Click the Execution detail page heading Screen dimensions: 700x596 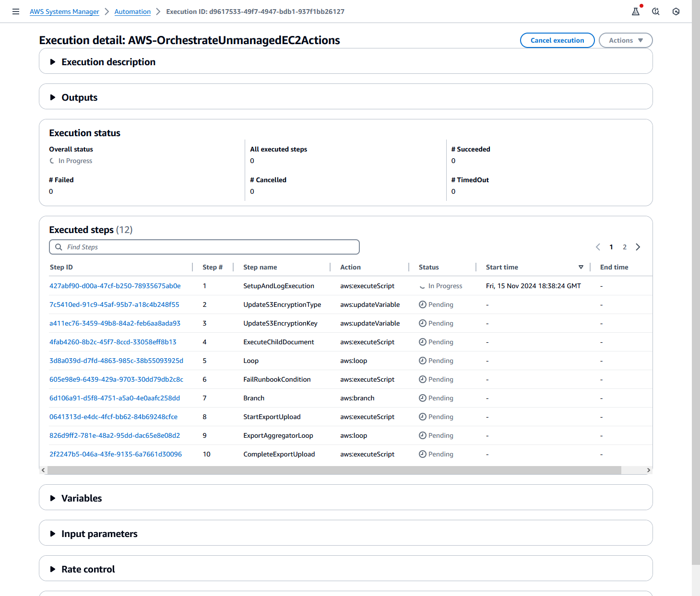pyautogui.click(x=190, y=40)
